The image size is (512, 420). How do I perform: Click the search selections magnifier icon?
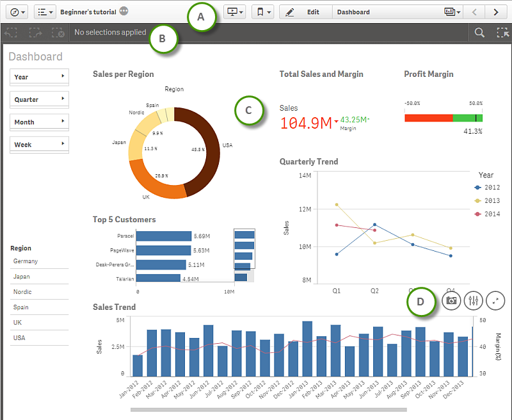tap(479, 33)
